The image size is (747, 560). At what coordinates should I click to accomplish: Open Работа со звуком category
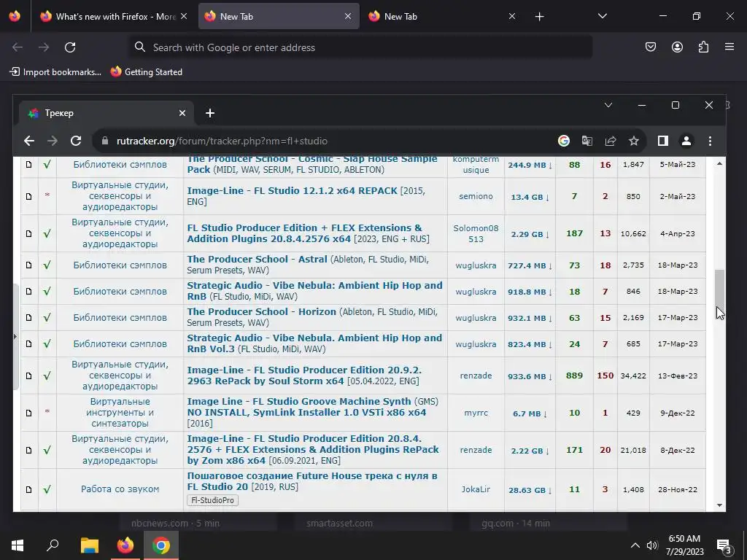120,489
